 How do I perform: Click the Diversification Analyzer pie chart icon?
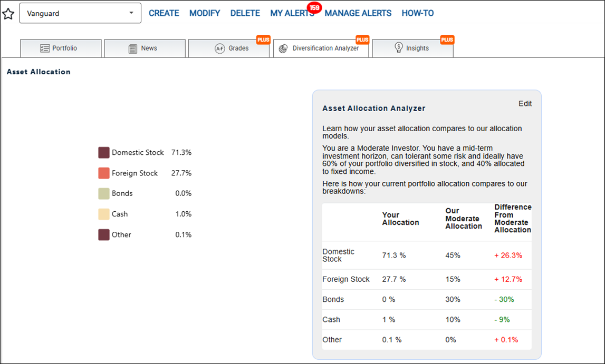click(283, 48)
